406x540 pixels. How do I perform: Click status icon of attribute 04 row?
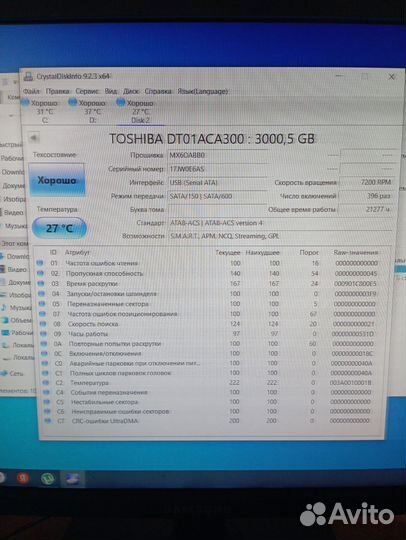coord(42,294)
